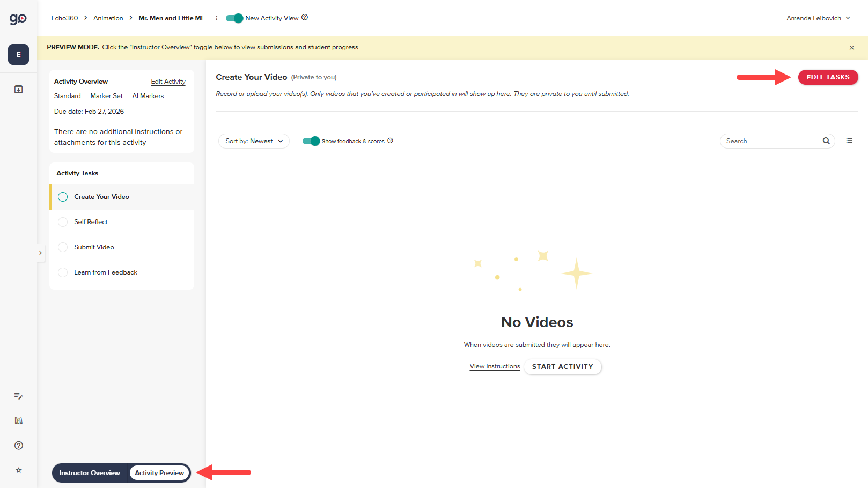The image size is (868, 488).
Task: Click the EDIT TASKS button
Action: pos(828,77)
